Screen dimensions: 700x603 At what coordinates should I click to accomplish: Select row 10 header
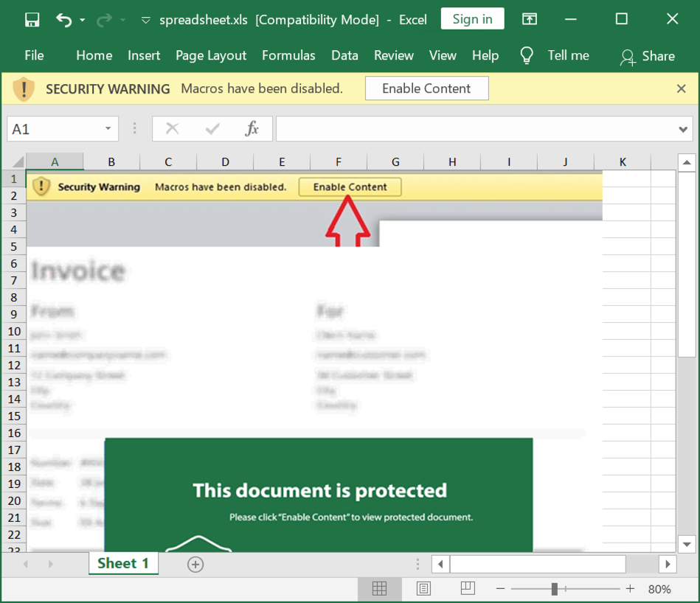13,332
